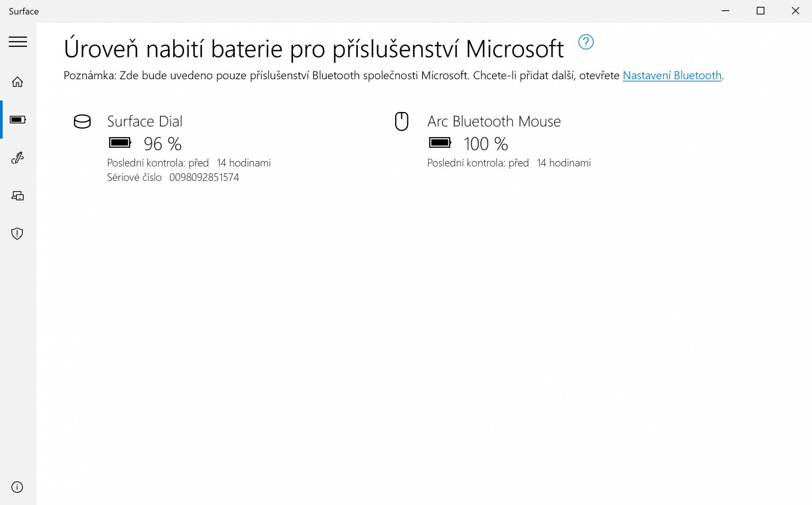The width and height of the screenshot is (812, 505).
Task: Open the shield warranty and security icon
Action: click(x=17, y=234)
